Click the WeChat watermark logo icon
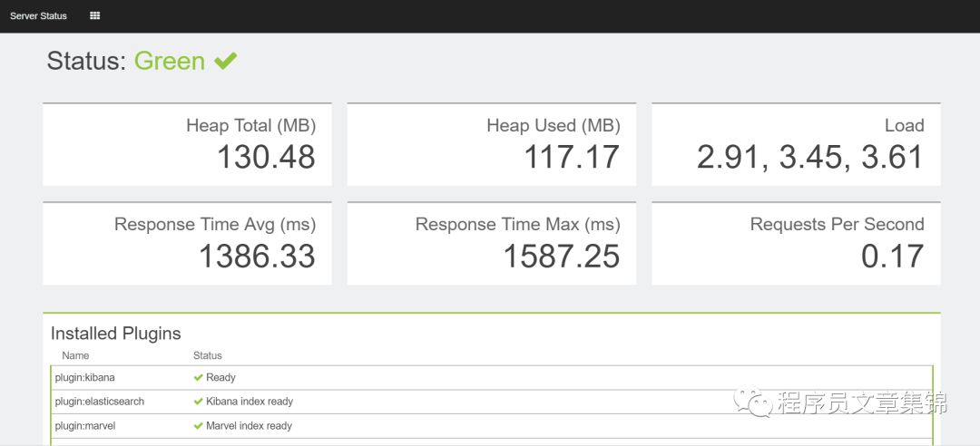This screenshot has height=446, width=980. [x=753, y=400]
